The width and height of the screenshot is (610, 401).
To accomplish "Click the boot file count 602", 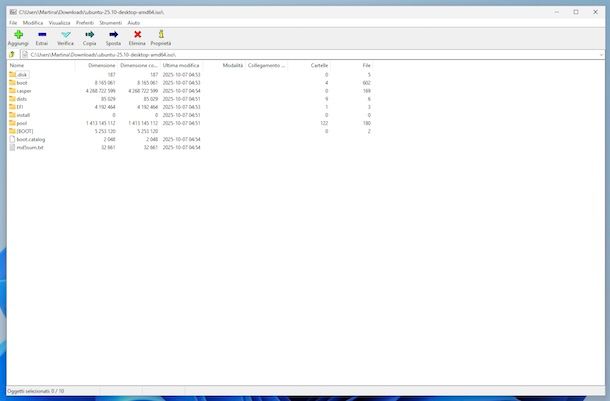I will 366,83.
